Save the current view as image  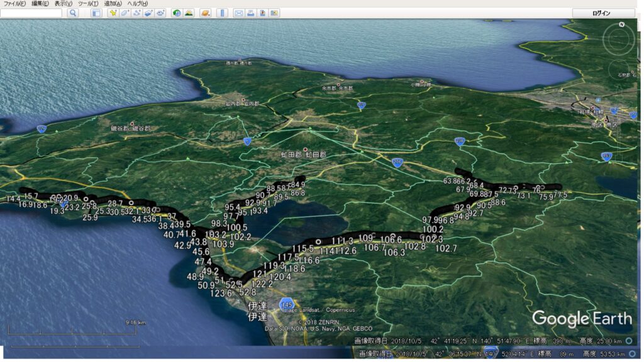tap(262, 13)
